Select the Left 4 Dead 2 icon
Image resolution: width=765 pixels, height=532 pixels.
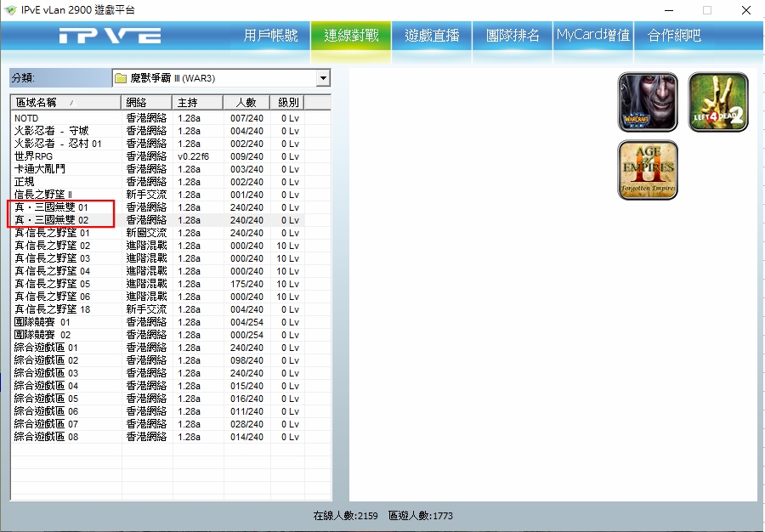click(718, 102)
